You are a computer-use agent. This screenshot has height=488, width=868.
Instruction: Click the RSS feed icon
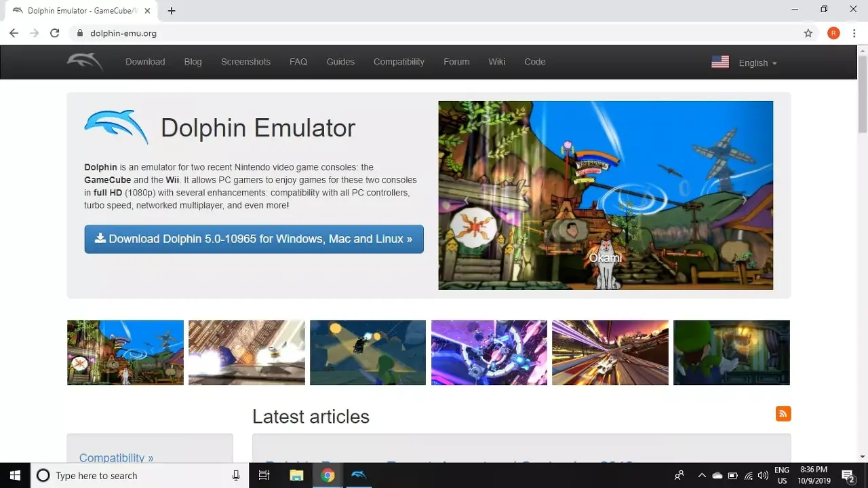783,413
